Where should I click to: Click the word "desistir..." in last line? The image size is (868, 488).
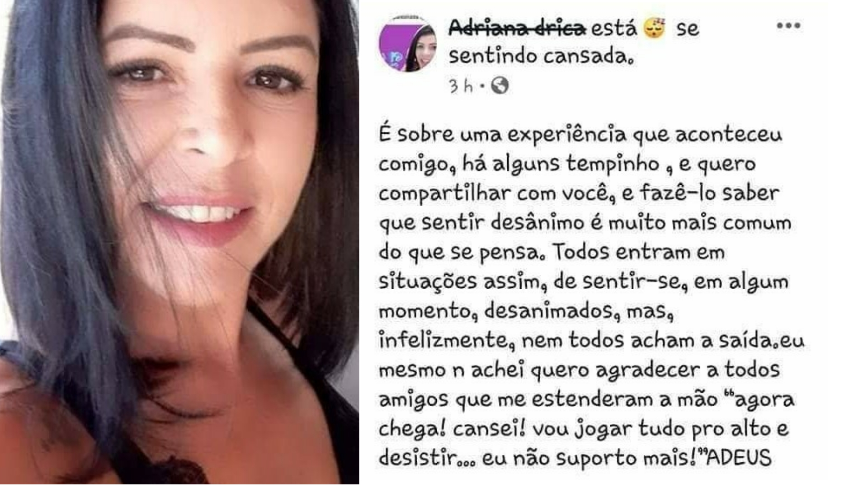(x=427, y=458)
